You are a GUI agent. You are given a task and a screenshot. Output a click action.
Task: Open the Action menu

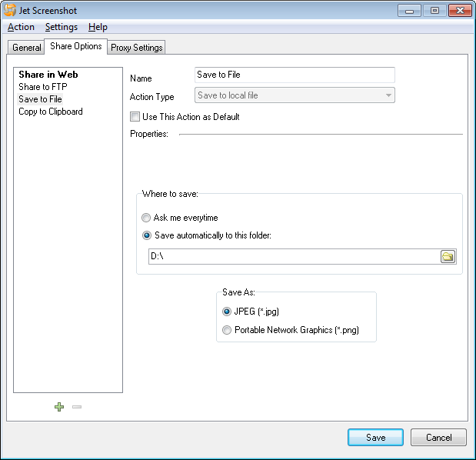tap(21, 27)
